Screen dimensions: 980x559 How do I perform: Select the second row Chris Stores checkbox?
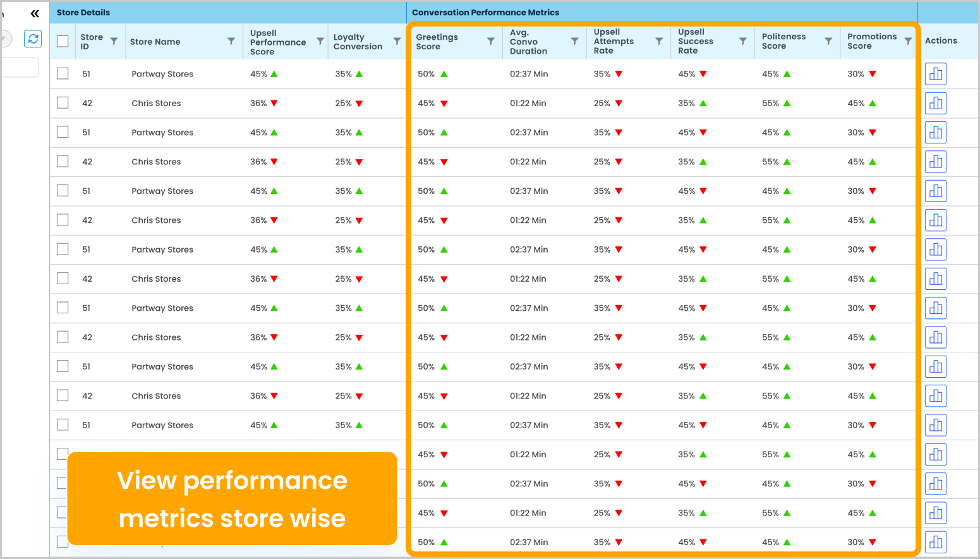(x=63, y=103)
